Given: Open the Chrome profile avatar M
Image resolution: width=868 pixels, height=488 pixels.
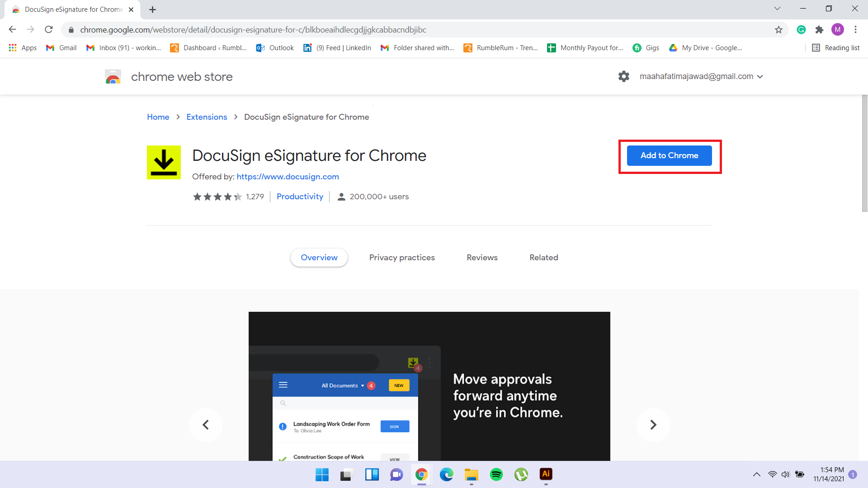Looking at the screenshot, I should tap(837, 30).
